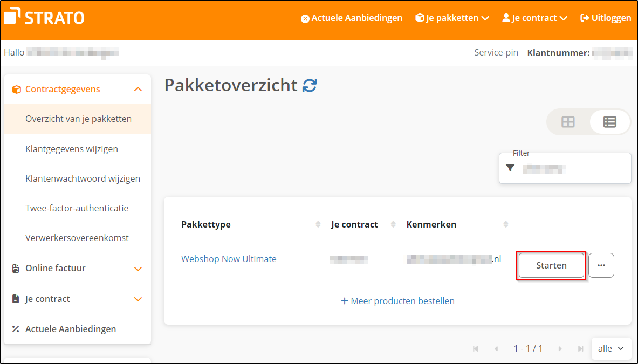Refresh the Pakketoverzicht with the refresh icon
638x364 pixels.
(x=309, y=85)
